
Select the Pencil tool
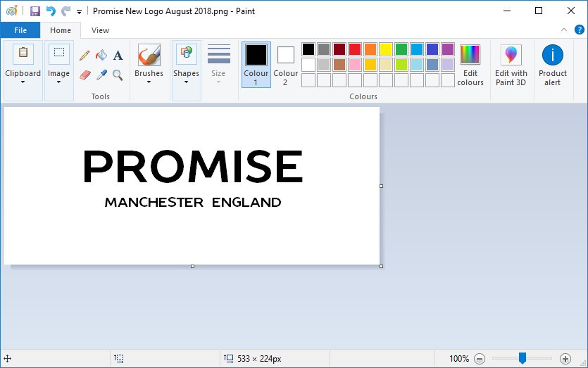[x=85, y=56]
